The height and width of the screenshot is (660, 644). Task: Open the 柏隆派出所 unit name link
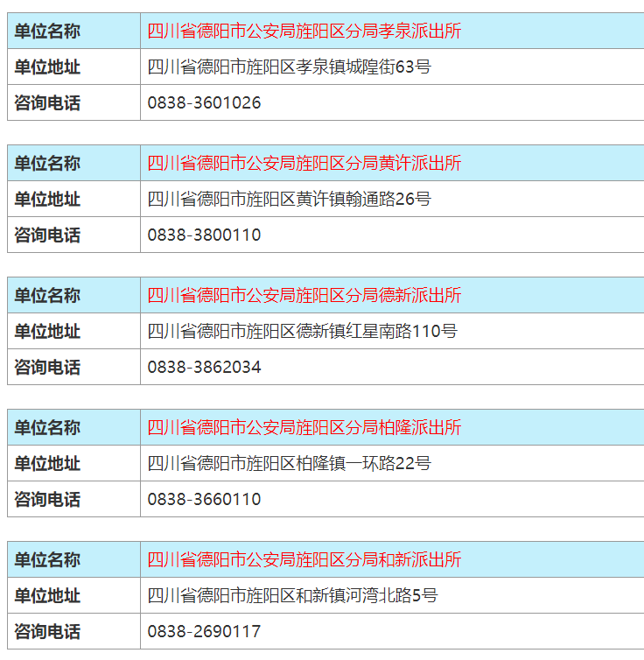click(304, 427)
